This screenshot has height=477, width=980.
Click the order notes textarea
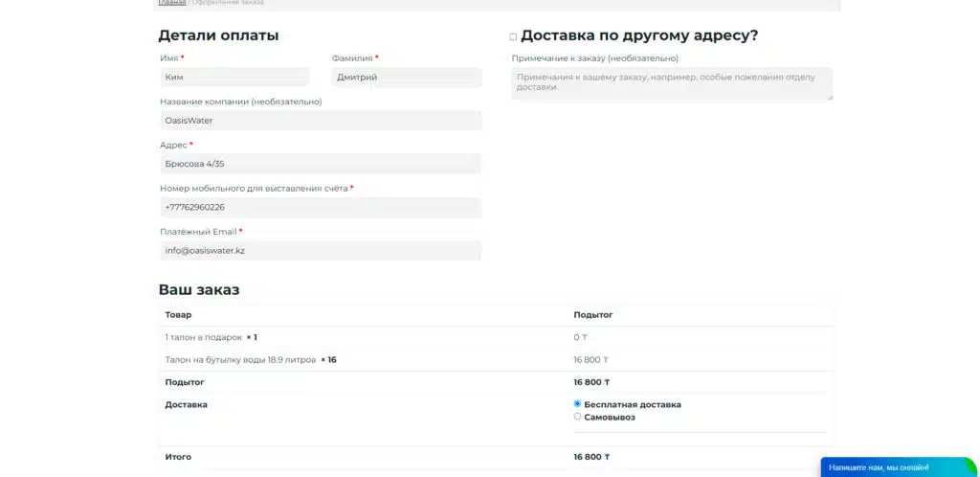tap(672, 83)
